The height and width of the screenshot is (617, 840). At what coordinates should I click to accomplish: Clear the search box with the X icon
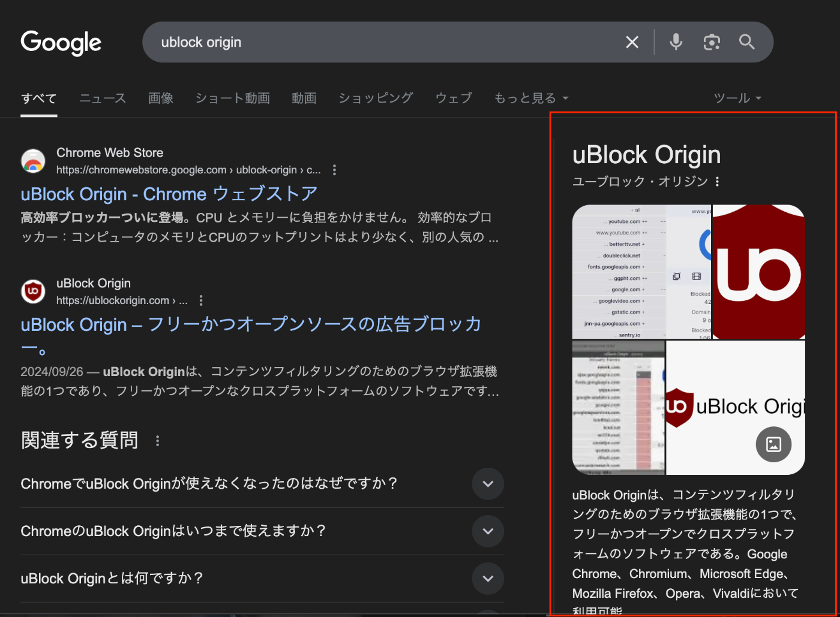coord(632,42)
